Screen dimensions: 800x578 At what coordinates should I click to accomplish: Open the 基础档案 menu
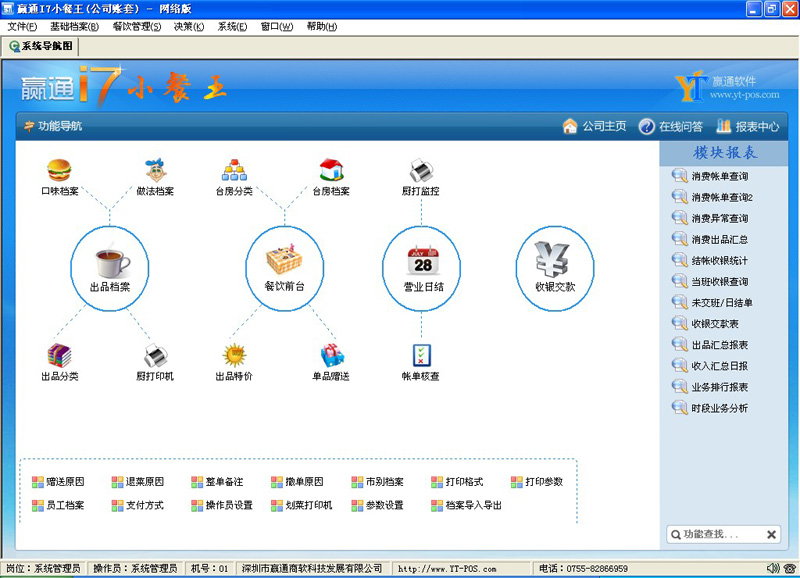point(74,26)
